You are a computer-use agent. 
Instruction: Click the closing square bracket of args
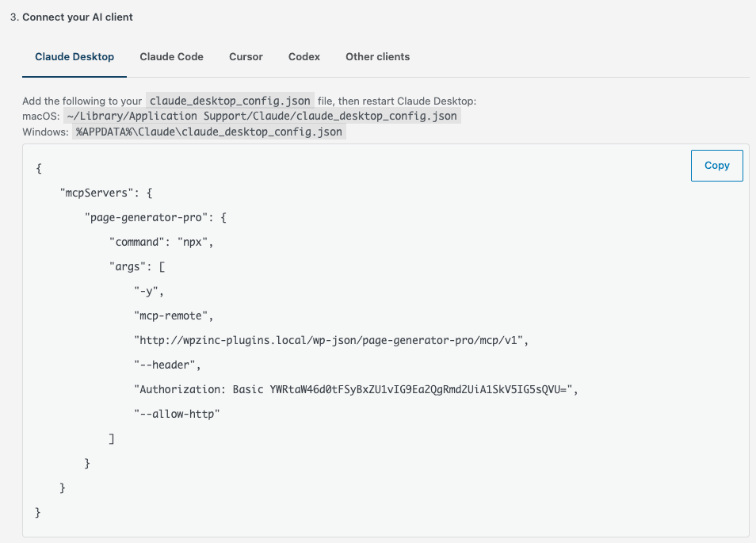[112, 439]
